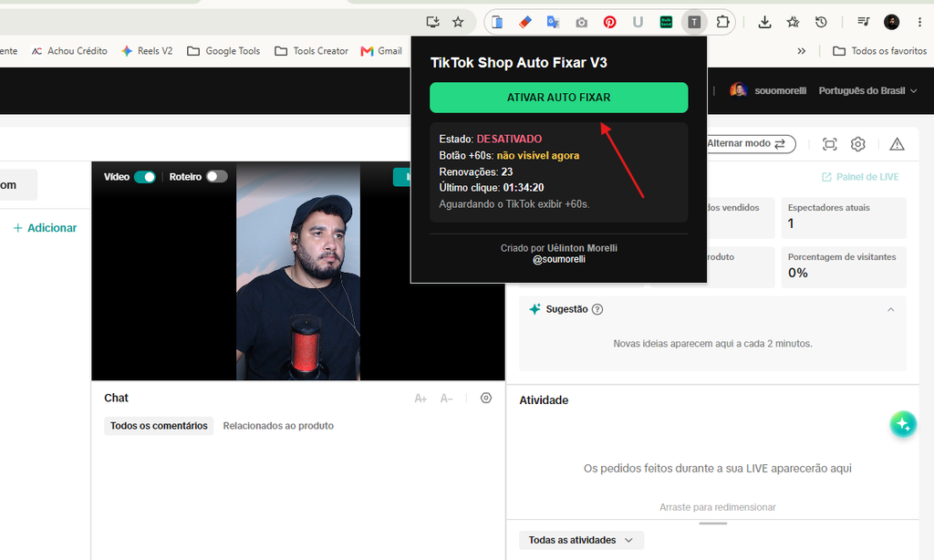934x560 pixels.
Task: Click the Último clique time 01:34:20
Action: click(523, 188)
